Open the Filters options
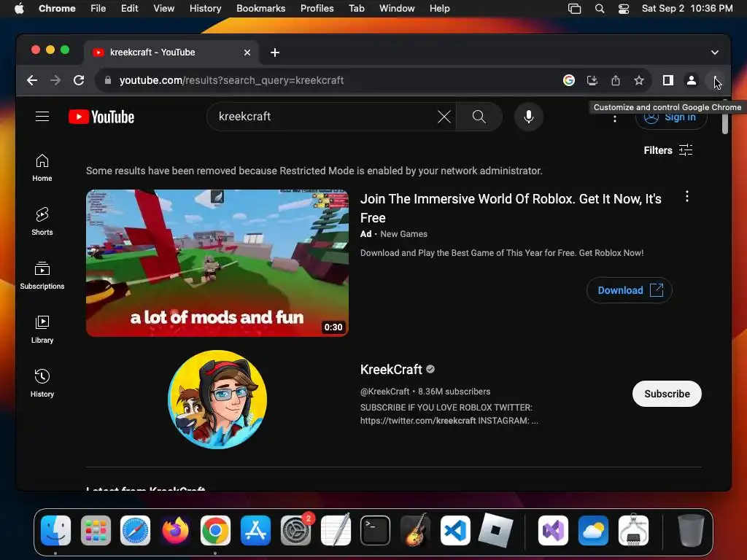 [x=668, y=150]
